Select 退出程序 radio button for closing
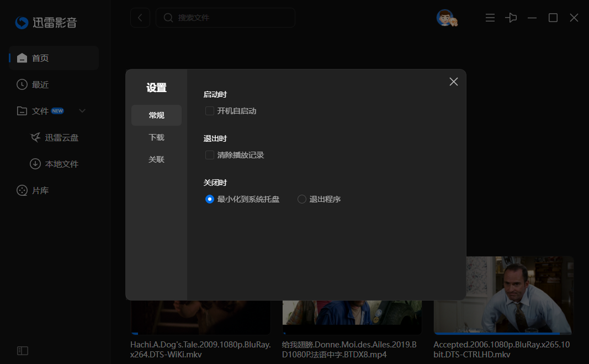This screenshot has width=589, height=364. (301, 199)
